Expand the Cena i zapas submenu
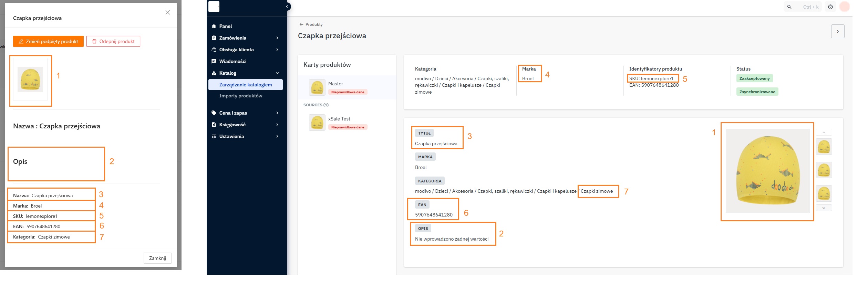This screenshot has width=868, height=286. (277, 113)
